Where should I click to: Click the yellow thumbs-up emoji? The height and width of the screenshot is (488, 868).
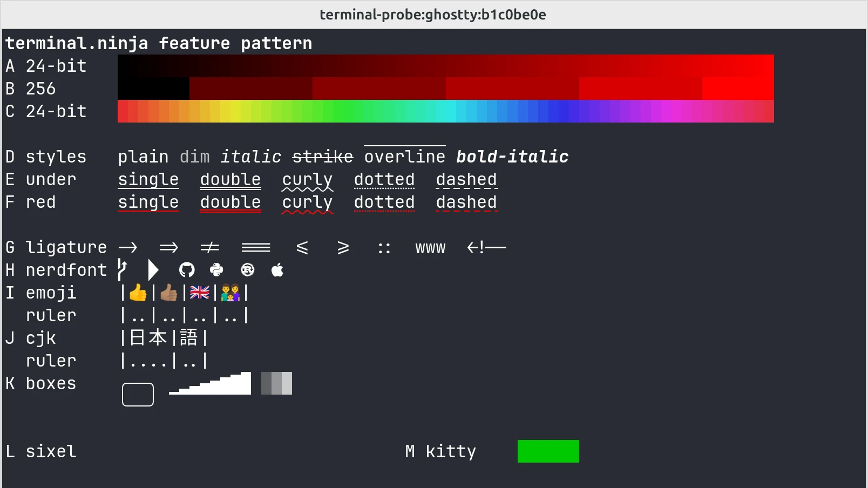(x=138, y=293)
